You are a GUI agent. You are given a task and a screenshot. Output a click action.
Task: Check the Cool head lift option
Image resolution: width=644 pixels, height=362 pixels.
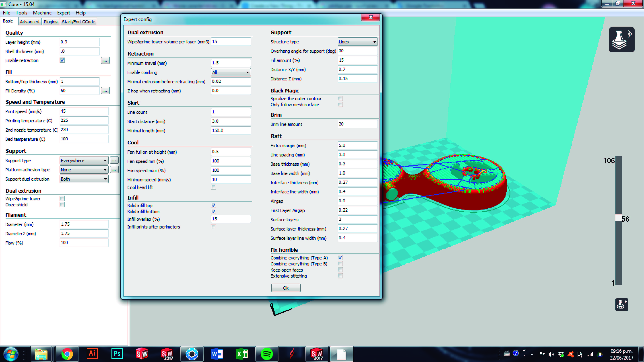pyautogui.click(x=213, y=187)
